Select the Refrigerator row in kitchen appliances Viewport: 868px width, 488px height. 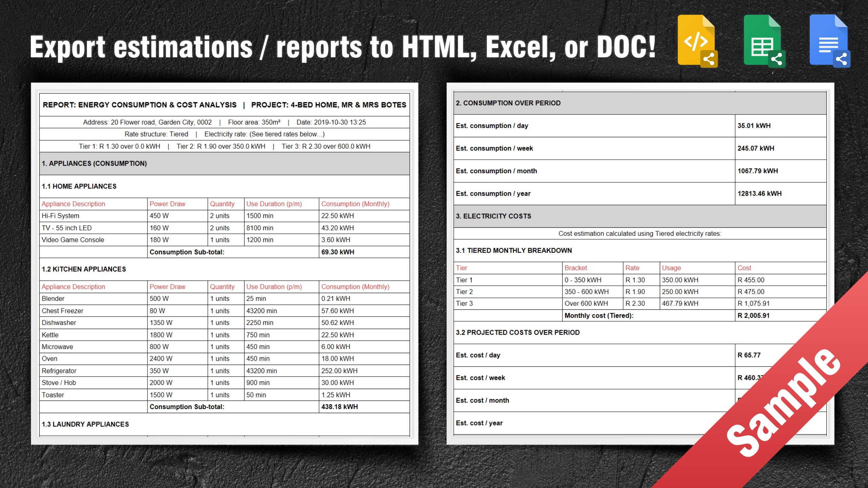pos(59,371)
